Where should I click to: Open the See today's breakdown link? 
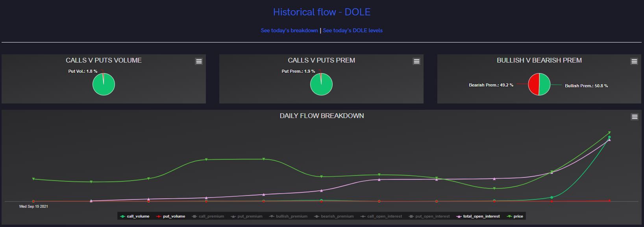click(289, 30)
